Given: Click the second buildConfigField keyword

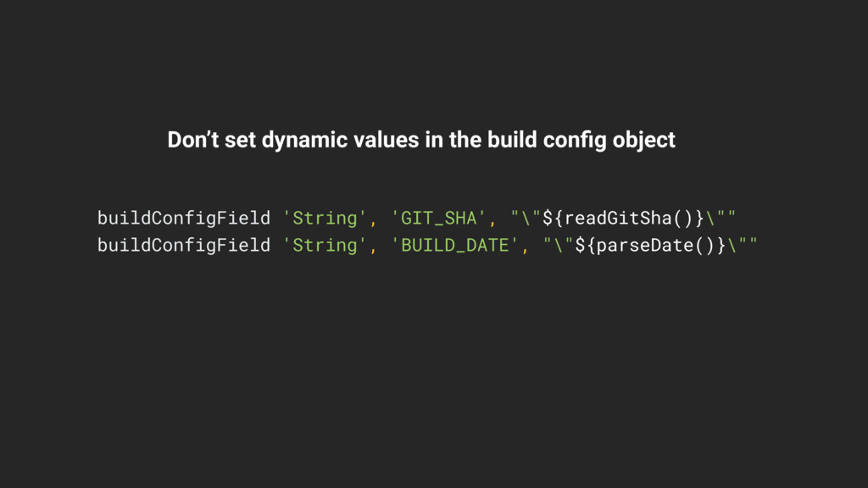Looking at the screenshot, I should 184,245.
